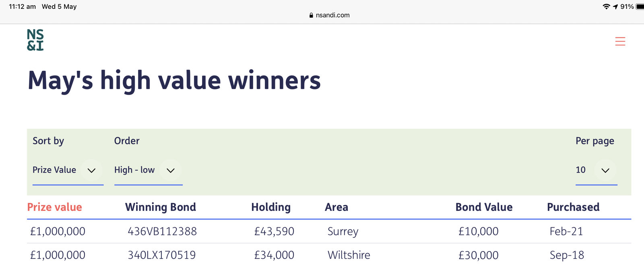Image resolution: width=644 pixels, height=266 pixels.
Task: Tap the location arrow status icon
Action: pos(615,6)
